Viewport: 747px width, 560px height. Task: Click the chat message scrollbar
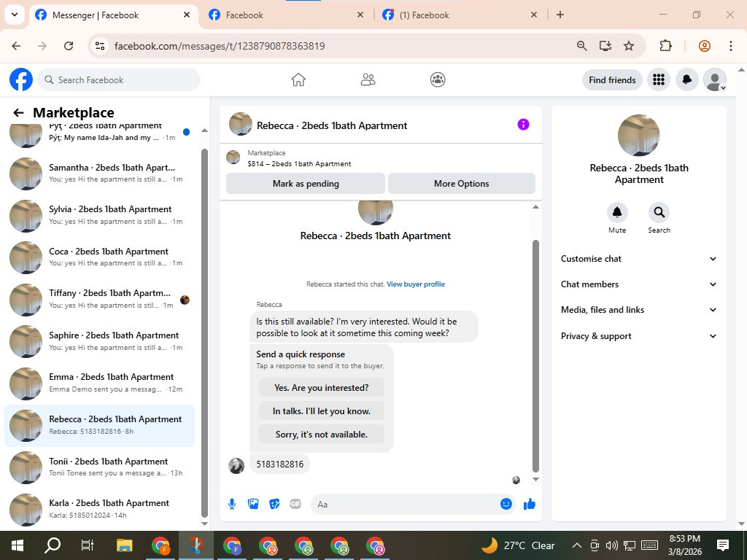click(535, 356)
